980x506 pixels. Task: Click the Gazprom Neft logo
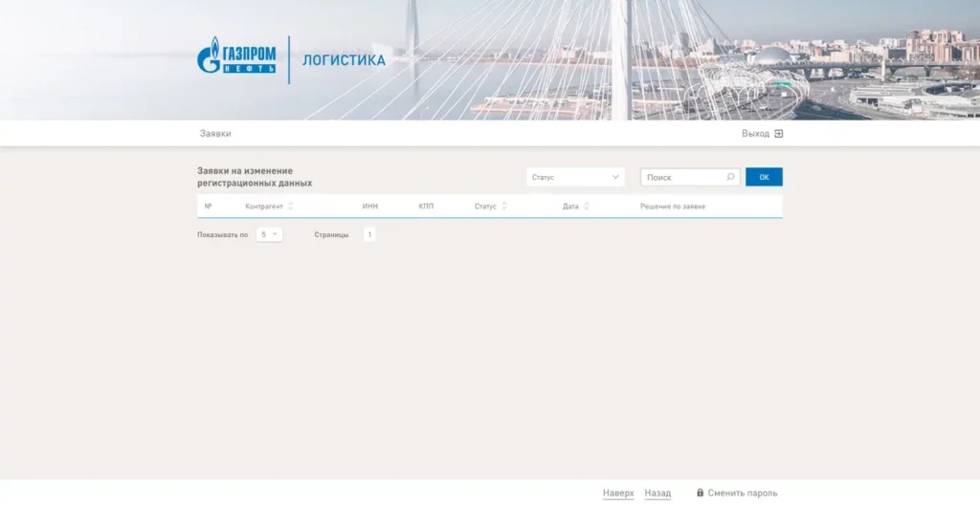[x=236, y=55]
